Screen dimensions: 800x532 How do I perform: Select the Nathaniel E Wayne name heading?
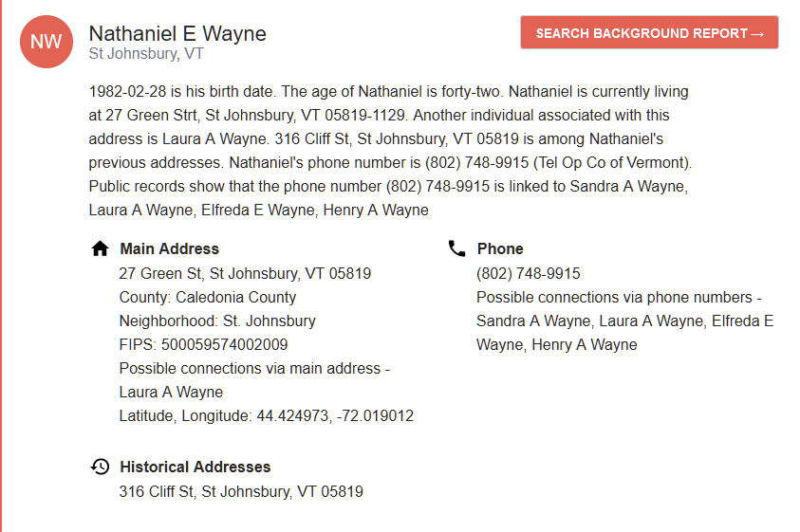click(x=177, y=33)
